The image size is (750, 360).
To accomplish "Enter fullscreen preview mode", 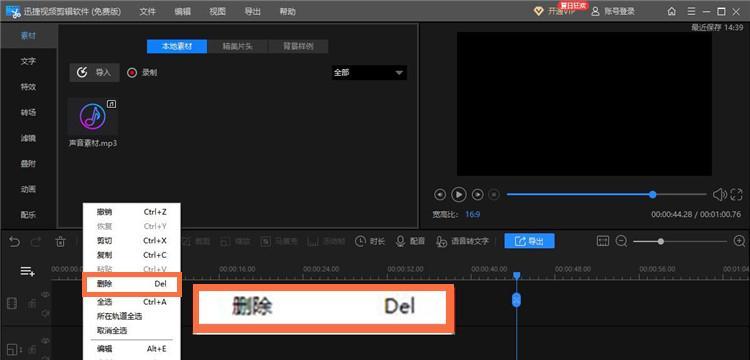I will (x=736, y=195).
